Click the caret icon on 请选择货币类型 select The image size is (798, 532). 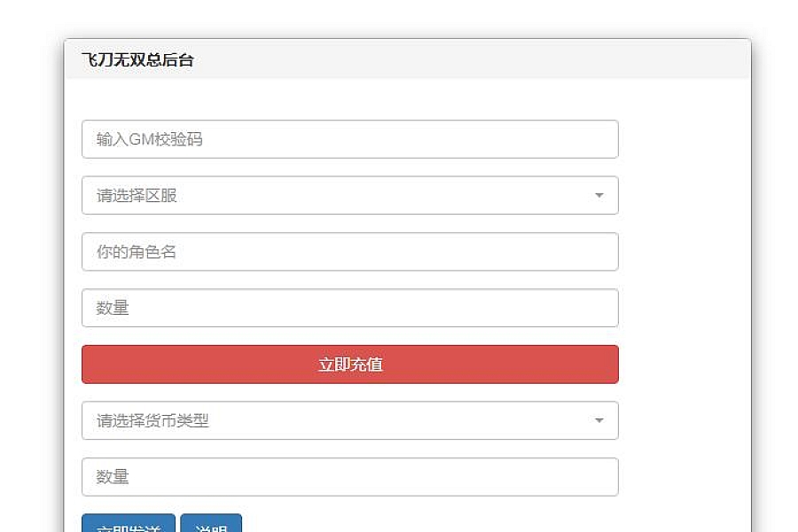pyautogui.click(x=599, y=420)
